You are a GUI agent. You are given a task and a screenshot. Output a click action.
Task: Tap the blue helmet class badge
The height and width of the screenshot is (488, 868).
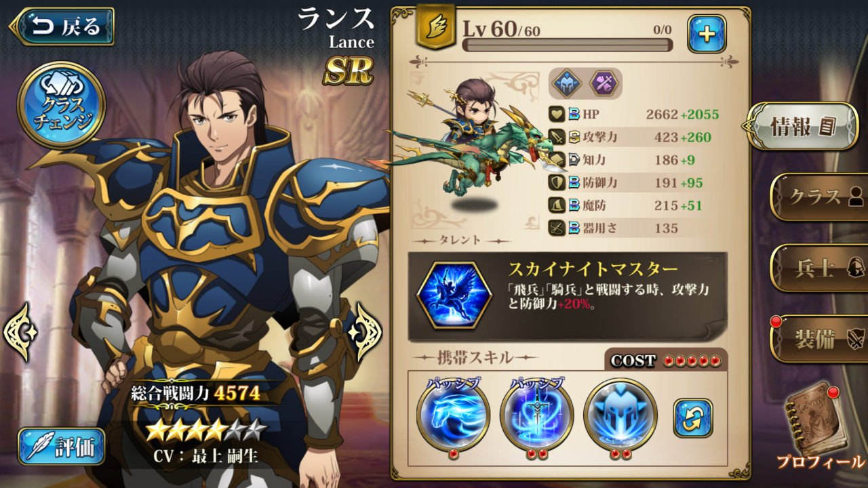tap(567, 83)
